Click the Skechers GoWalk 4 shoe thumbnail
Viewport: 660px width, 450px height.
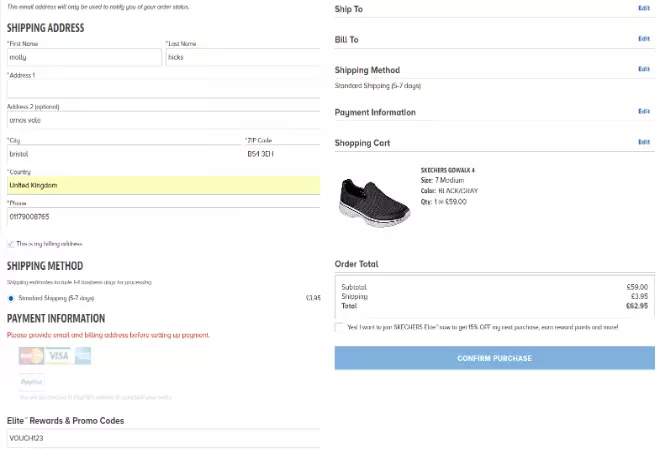click(374, 202)
